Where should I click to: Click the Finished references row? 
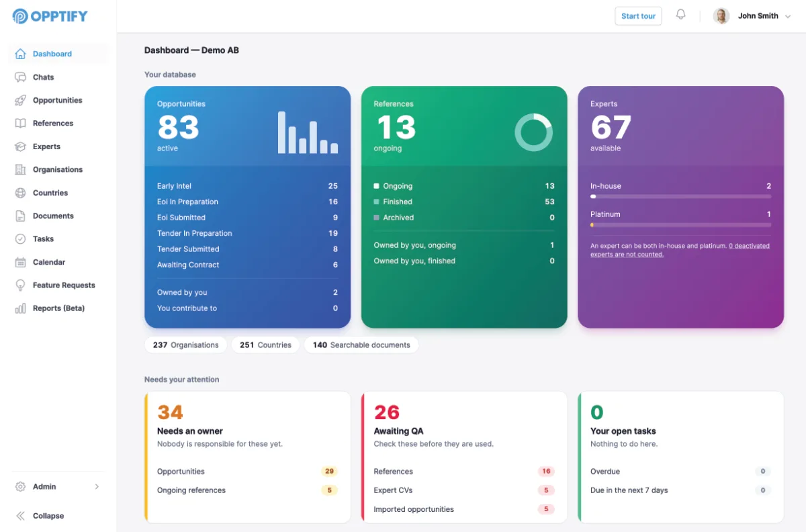(x=464, y=202)
